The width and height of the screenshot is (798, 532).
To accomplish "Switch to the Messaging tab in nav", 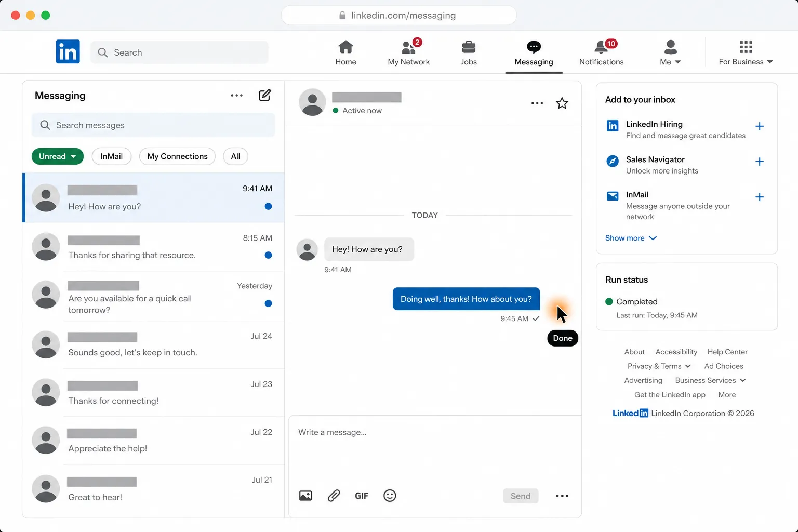I will (534, 53).
